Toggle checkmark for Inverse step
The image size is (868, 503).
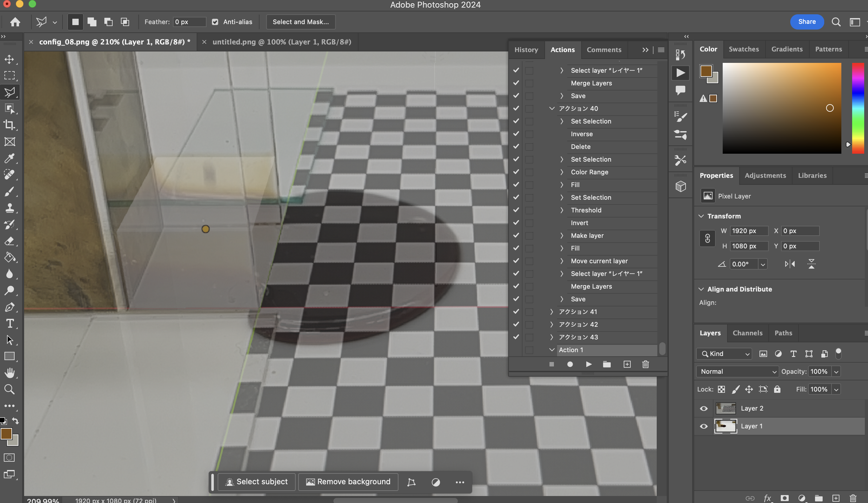[x=516, y=134]
